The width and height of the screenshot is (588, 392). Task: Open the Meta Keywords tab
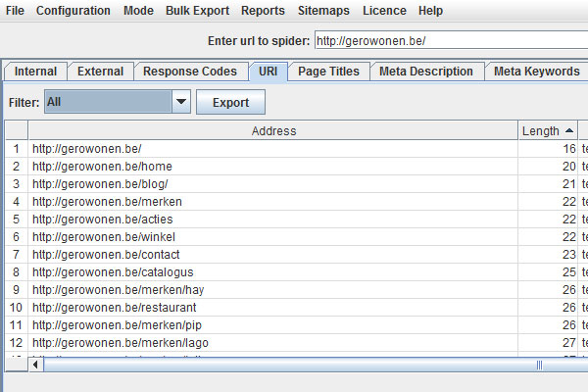point(536,72)
